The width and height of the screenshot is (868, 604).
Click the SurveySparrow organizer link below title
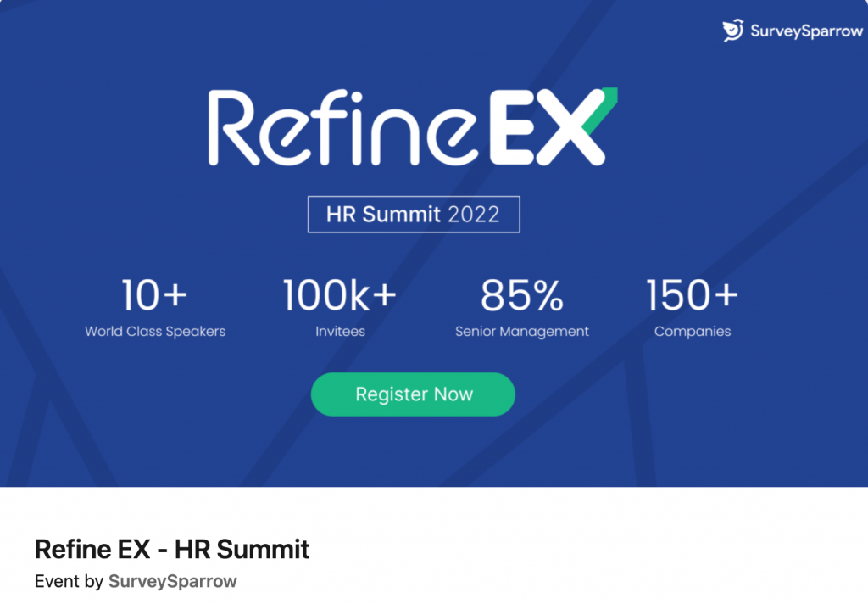(173, 582)
